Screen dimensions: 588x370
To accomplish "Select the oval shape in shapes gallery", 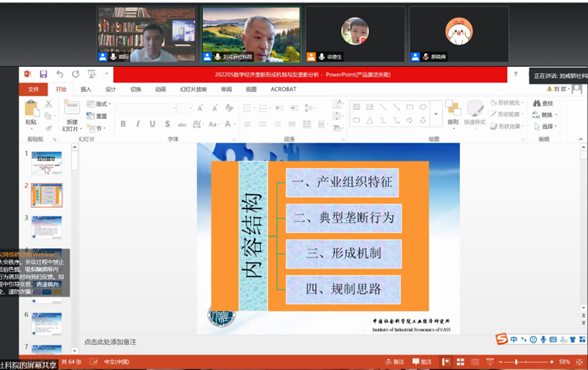I will (423, 107).
